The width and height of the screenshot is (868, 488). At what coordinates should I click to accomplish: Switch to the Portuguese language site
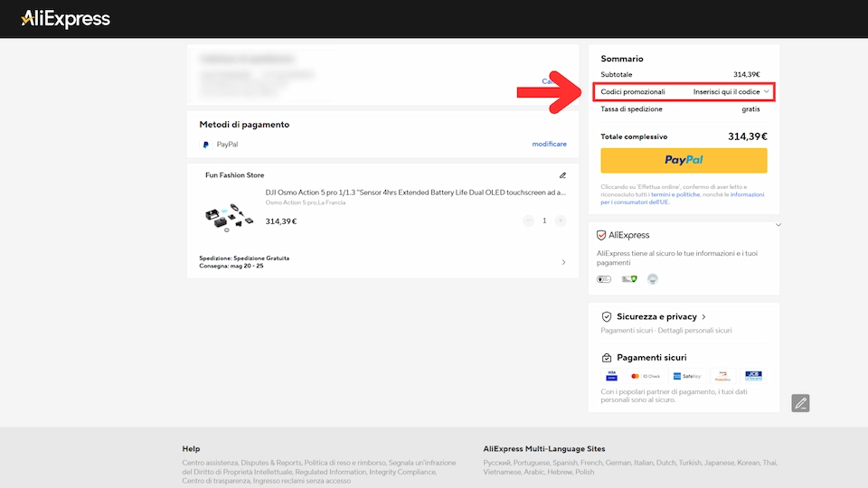(531, 463)
